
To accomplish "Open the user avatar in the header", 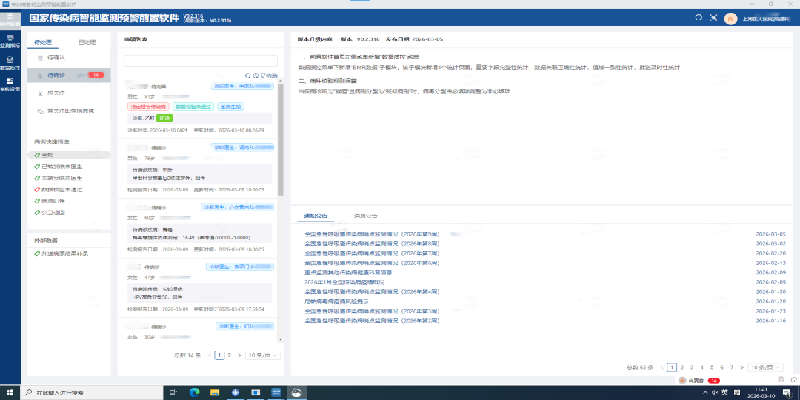I will [730, 18].
